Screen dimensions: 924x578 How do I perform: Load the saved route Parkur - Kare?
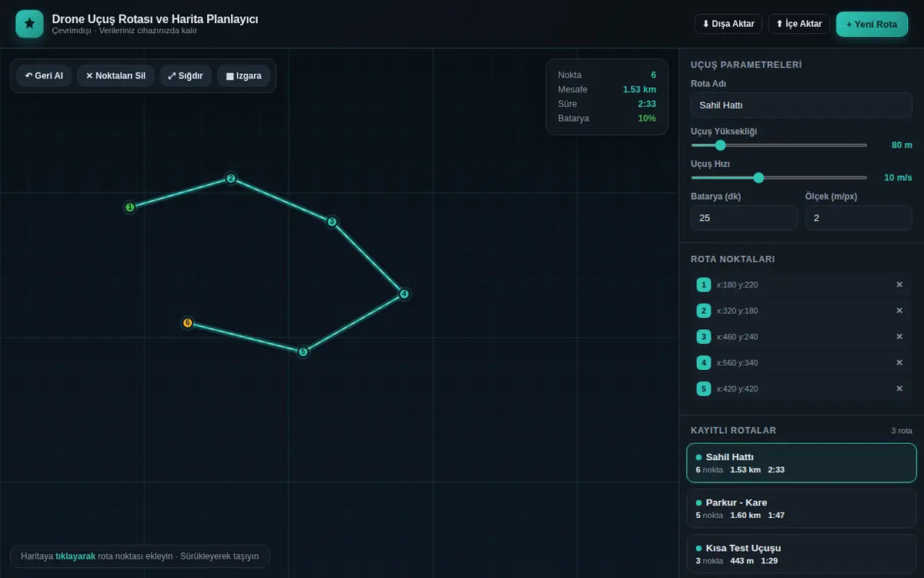802,509
